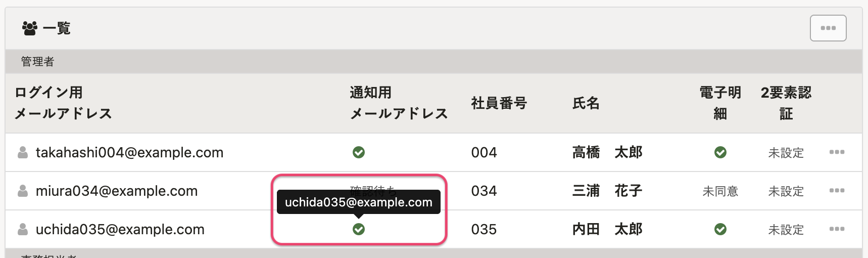Click electronic payslip checkmark for 内田 太郎
This screenshot has height=258, width=868.
coord(720,229)
